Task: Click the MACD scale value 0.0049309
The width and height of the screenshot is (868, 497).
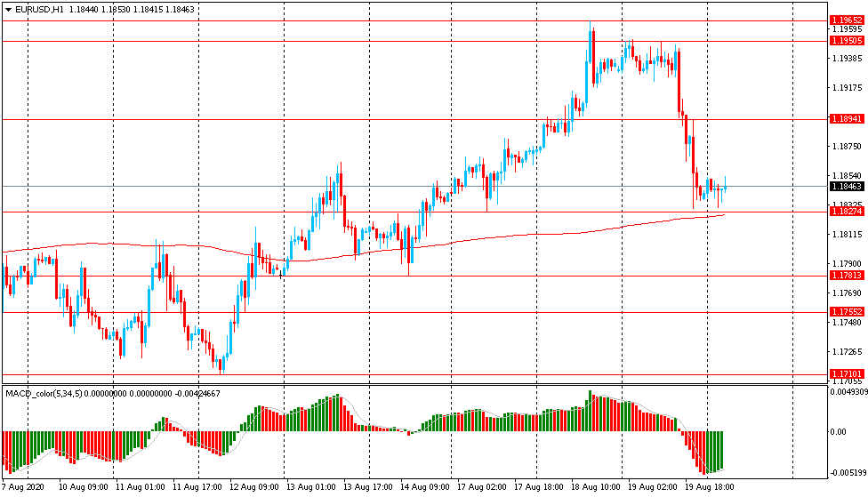Action: click(x=848, y=392)
